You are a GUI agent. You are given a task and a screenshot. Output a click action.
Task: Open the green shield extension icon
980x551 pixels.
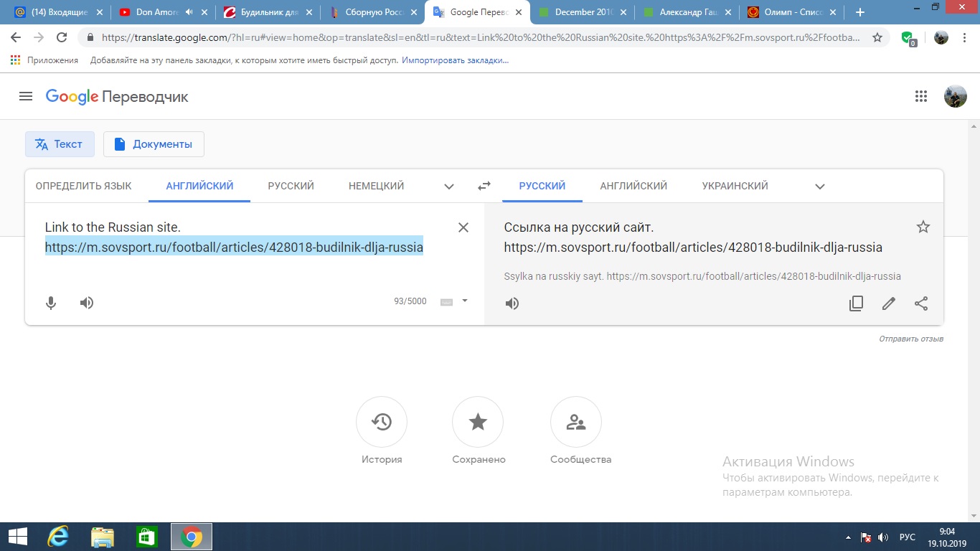pos(909,39)
